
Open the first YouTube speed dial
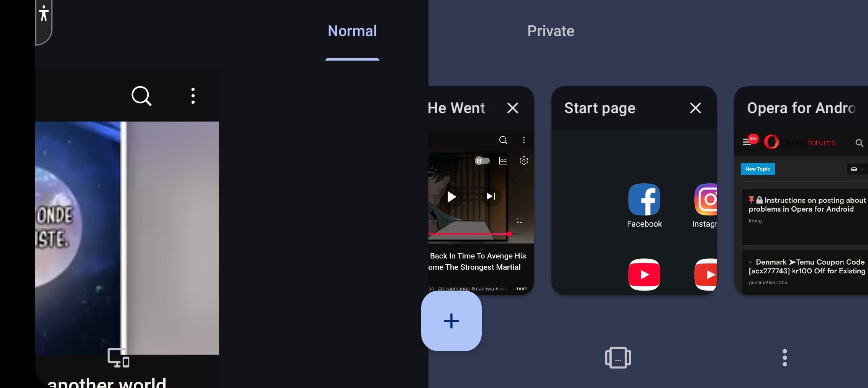click(x=644, y=275)
